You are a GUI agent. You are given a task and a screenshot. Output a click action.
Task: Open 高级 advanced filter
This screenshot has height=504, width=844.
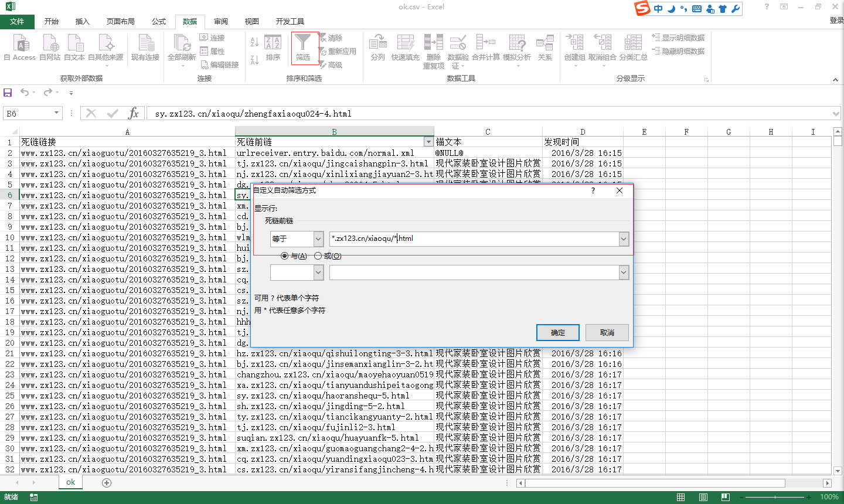[331, 64]
